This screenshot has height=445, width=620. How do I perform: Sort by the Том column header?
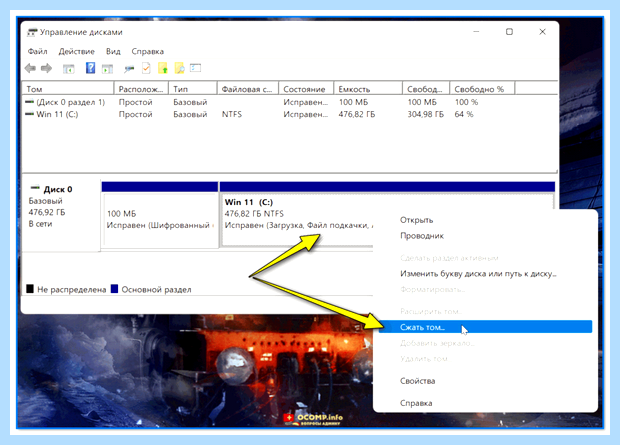click(68, 89)
